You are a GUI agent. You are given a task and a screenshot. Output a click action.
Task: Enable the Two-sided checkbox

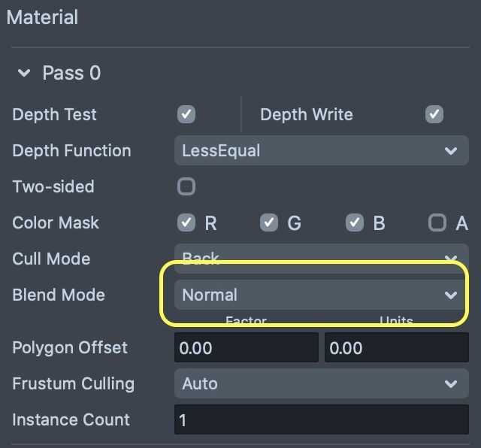(x=186, y=186)
